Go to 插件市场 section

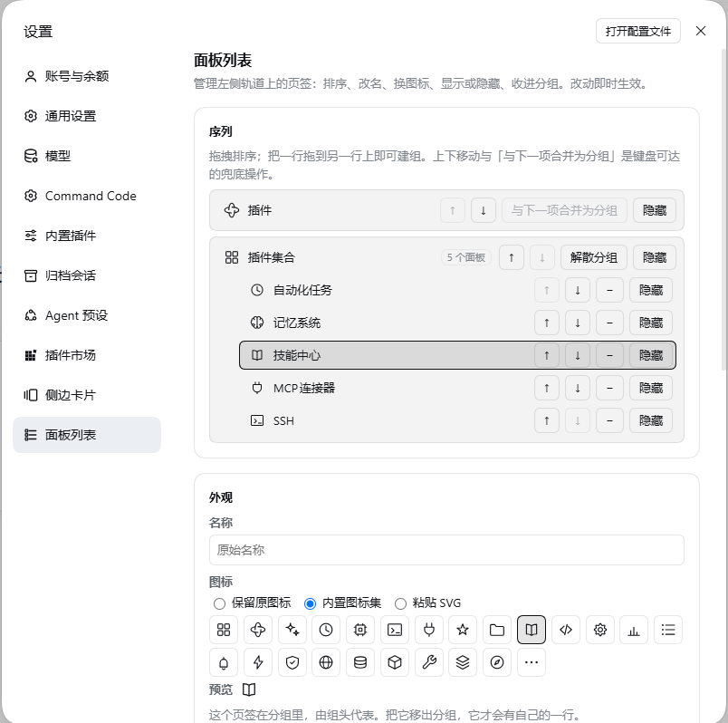pyautogui.click(x=87, y=355)
